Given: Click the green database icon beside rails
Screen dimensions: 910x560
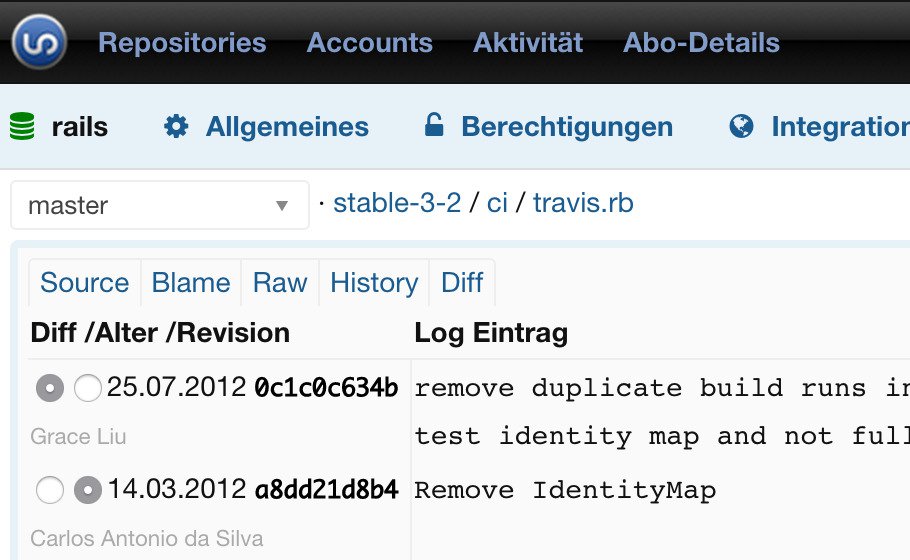Looking at the screenshot, I should tap(22, 127).
